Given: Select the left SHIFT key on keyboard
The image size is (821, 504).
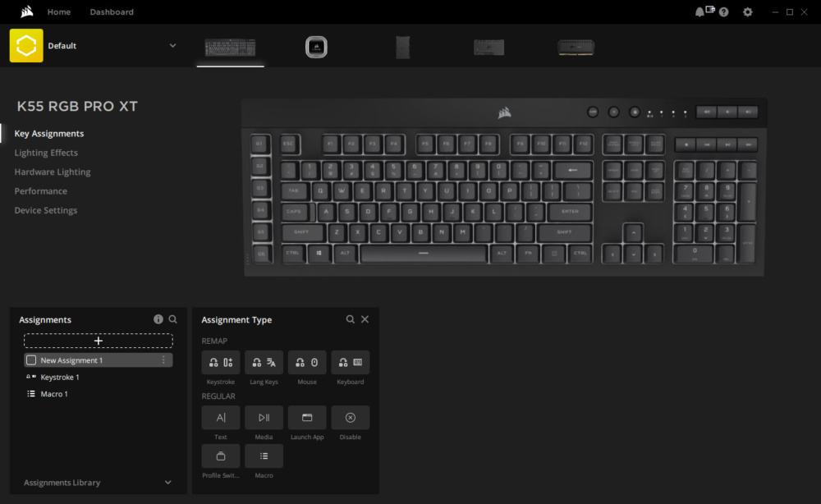Looking at the screenshot, I should tap(302, 233).
